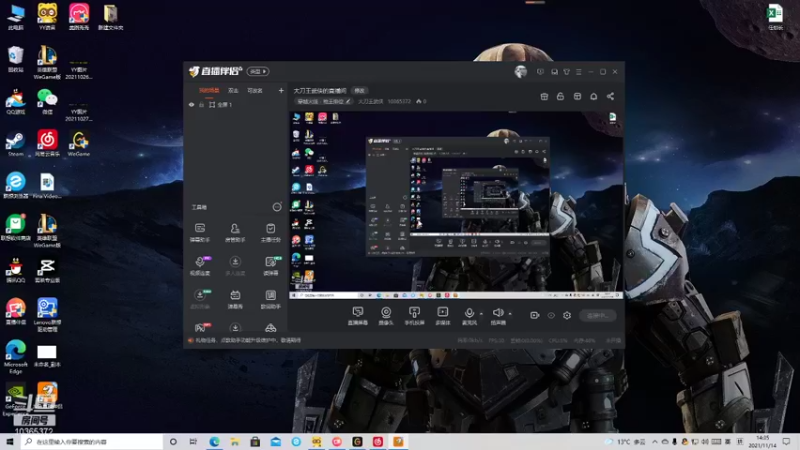Image resolution: width=800 pixels, height=450 pixels.
Task: Add a screen capture source (直播屏幕)
Action: tap(358, 315)
